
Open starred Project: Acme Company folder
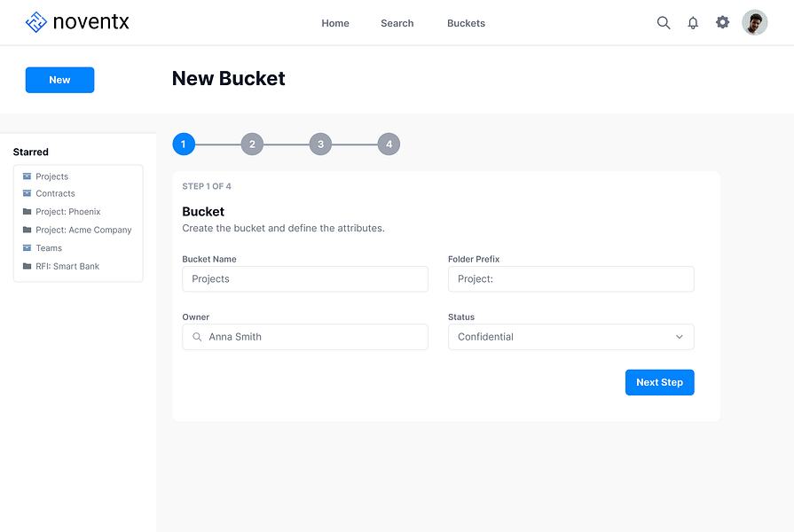click(83, 230)
